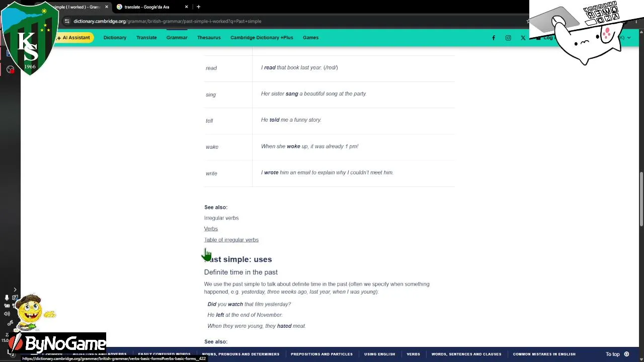
Task: Click example 'Did you watch that film yesterday?'
Action: click(x=249, y=304)
